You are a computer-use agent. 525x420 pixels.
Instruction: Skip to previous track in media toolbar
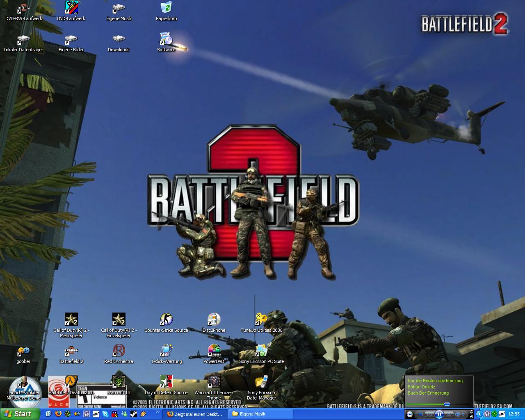point(429,414)
